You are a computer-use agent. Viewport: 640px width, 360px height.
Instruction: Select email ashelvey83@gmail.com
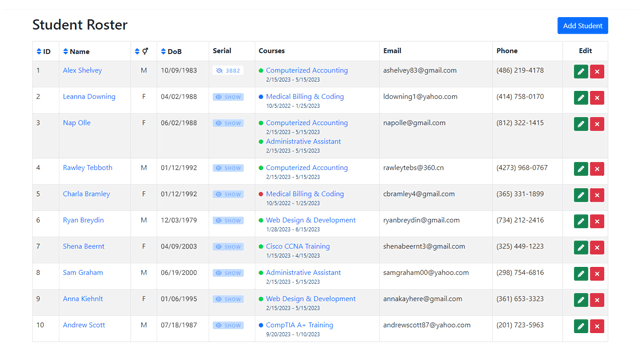tap(420, 70)
